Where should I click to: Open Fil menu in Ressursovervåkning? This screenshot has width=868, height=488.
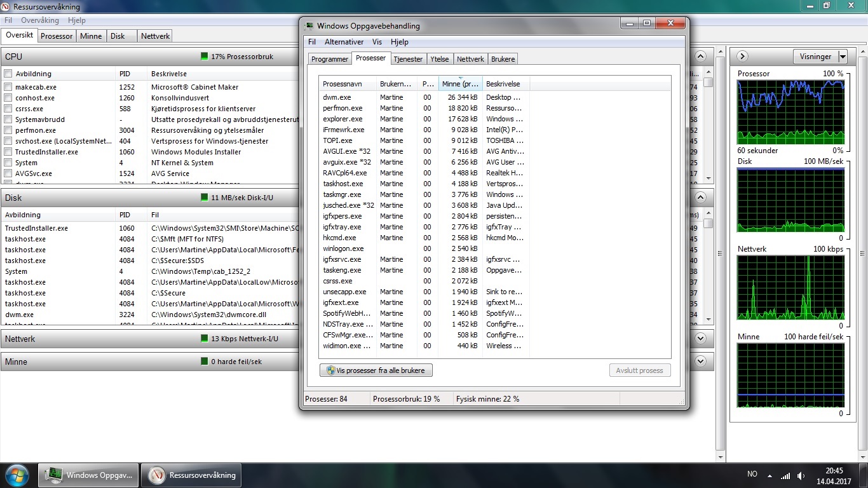click(x=8, y=20)
